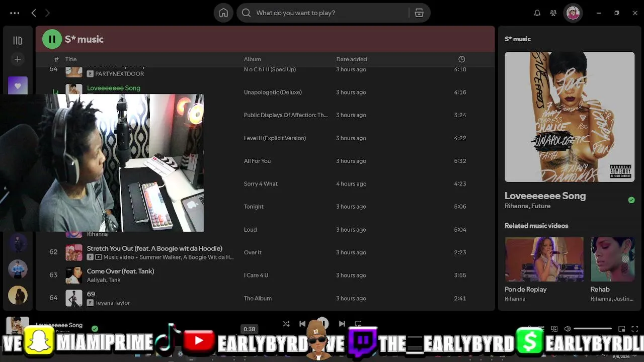Select the track titled 69
Screen dimensions: 644x362
pos(91,294)
